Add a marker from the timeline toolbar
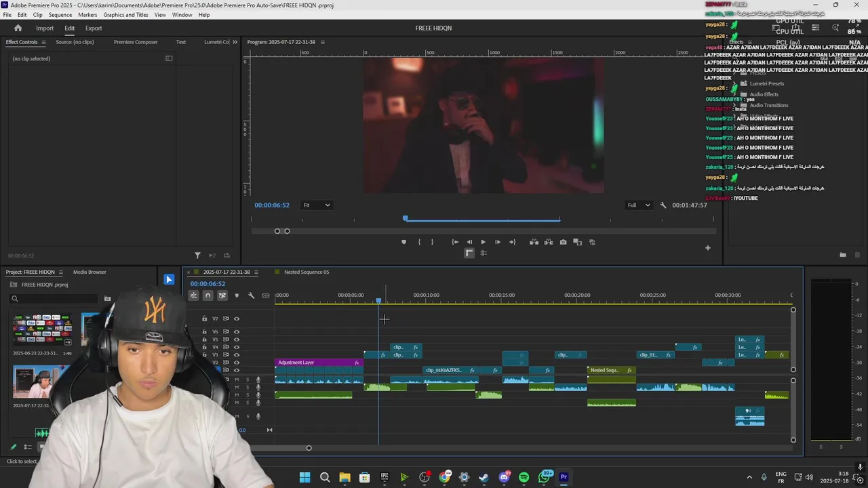 [x=237, y=296]
